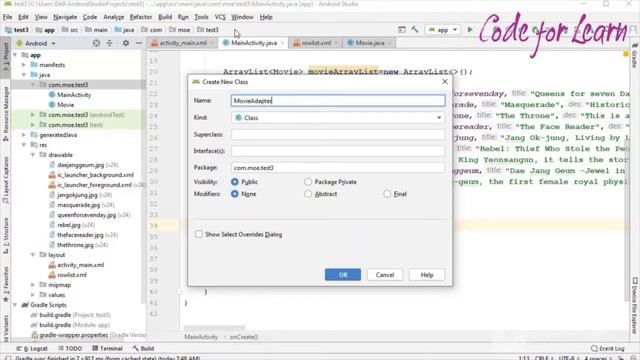Collapse Gradle Scripts node
The image size is (640, 360).
click(15, 305)
